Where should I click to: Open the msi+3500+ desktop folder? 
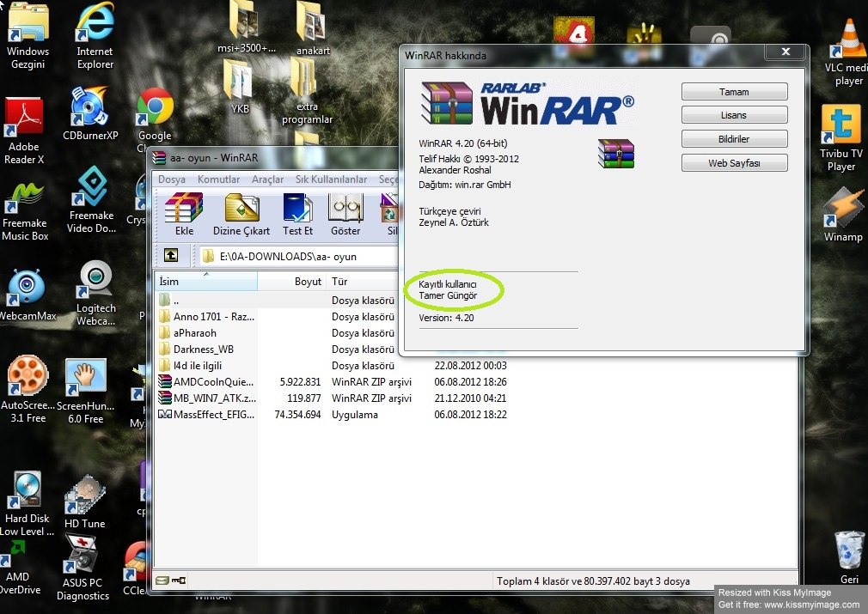click(246, 27)
